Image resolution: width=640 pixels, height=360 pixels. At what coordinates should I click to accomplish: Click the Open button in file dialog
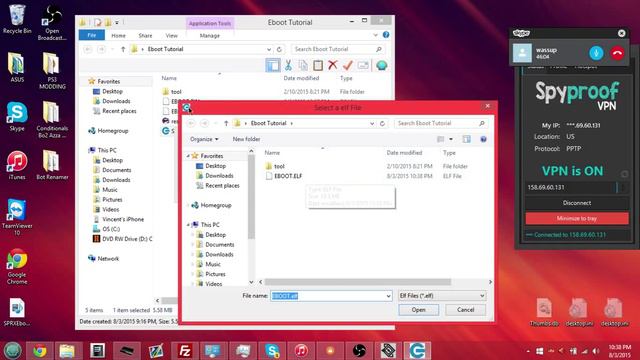pos(418,310)
